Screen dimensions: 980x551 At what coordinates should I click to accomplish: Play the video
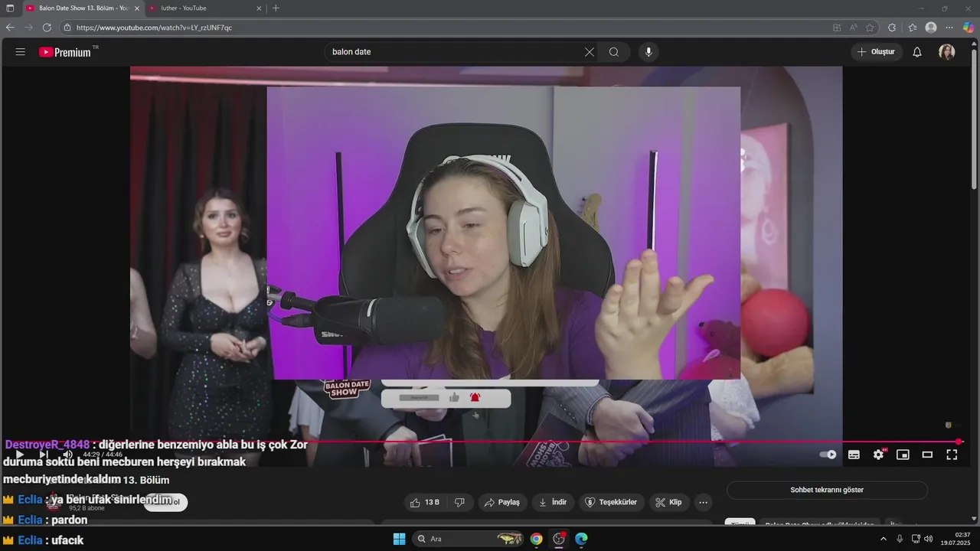(x=20, y=455)
